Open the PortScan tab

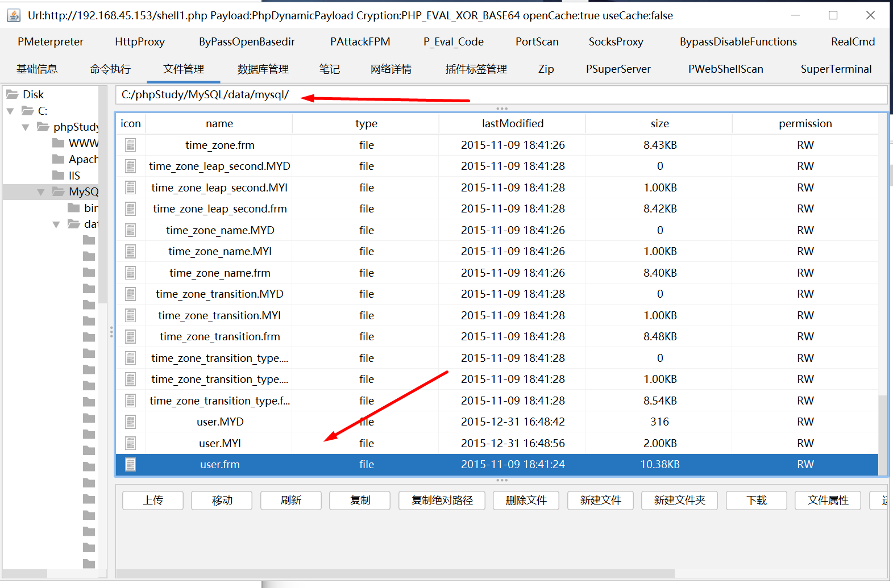click(x=537, y=41)
